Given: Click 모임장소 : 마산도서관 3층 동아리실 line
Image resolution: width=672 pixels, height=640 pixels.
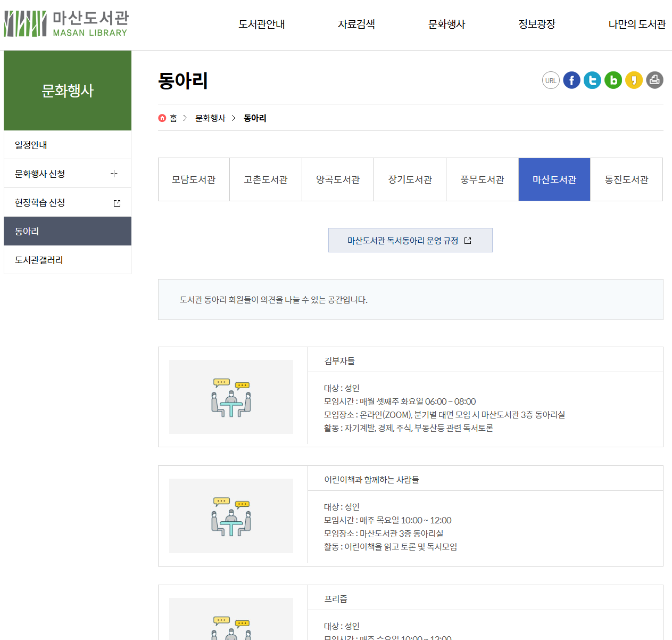Looking at the screenshot, I should (x=384, y=534).
